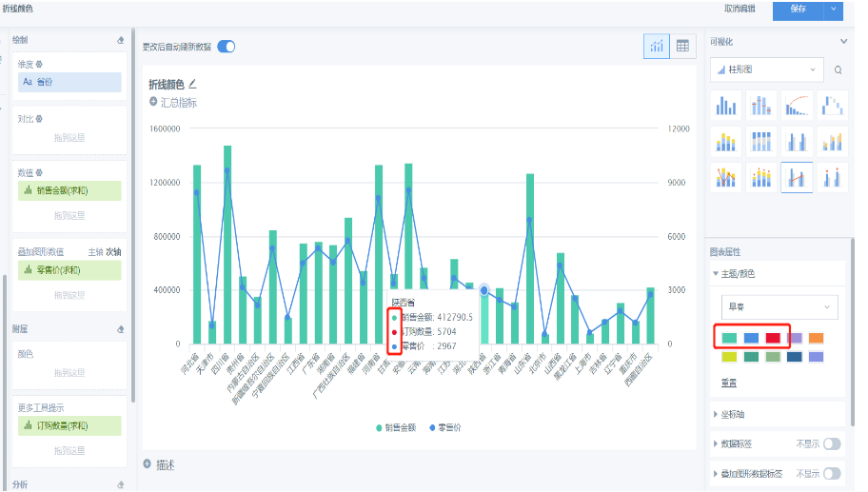This screenshot has width=868, height=492.
Task: Select the waterfall chart type
Action: click(832, 105)
